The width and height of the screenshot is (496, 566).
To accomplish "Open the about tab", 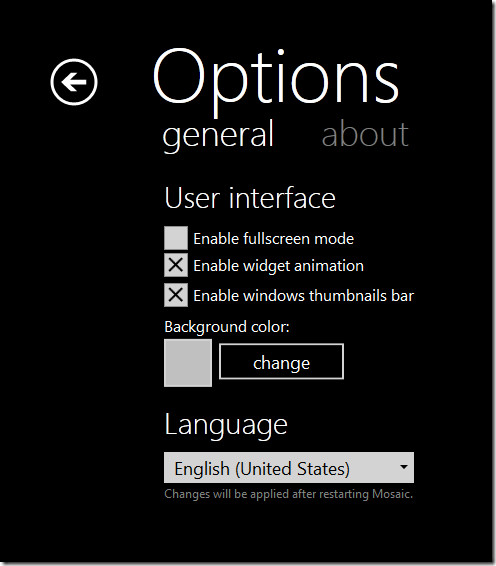I will (365, 135).
